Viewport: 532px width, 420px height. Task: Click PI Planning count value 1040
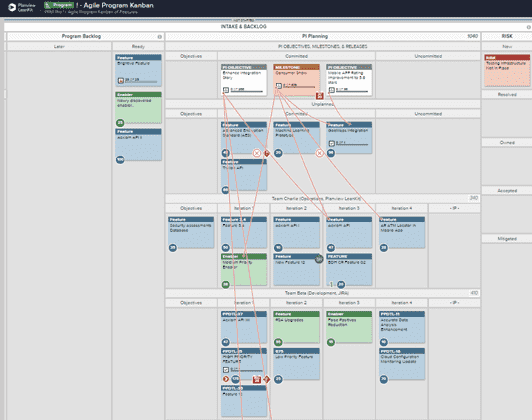tap(472, 36)
